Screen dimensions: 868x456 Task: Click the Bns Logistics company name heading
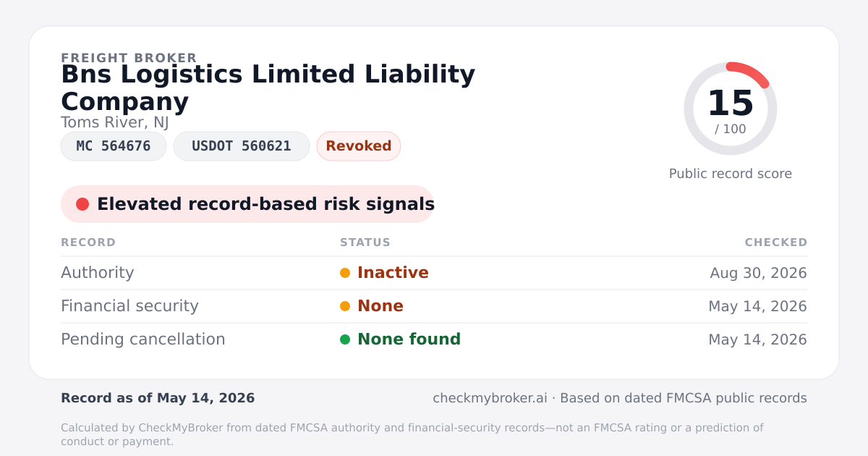268,88
